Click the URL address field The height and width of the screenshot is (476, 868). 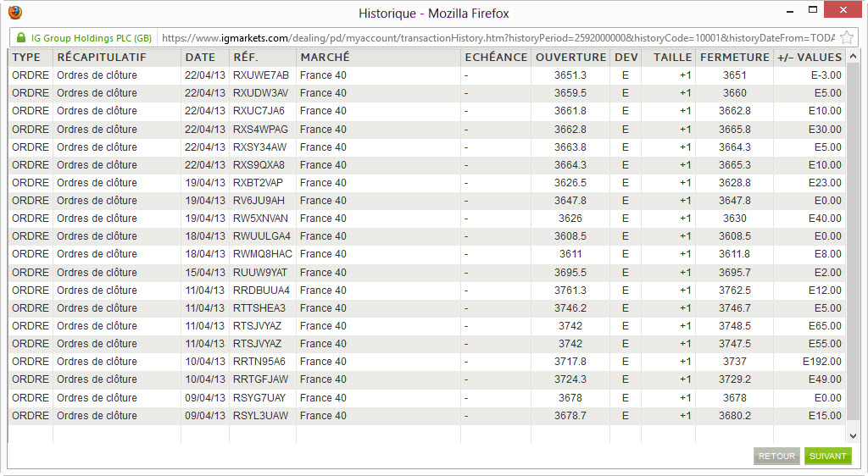pos(498,38)
